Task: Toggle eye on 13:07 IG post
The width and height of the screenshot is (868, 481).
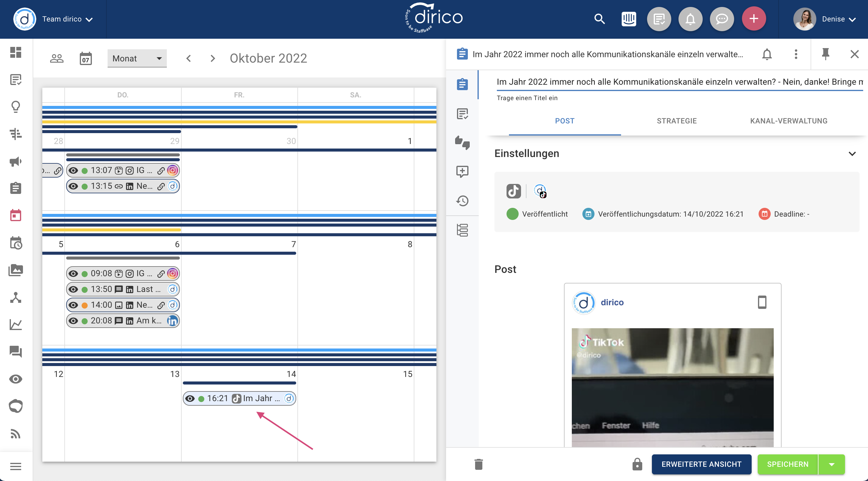Action: (x=73, y=171)
